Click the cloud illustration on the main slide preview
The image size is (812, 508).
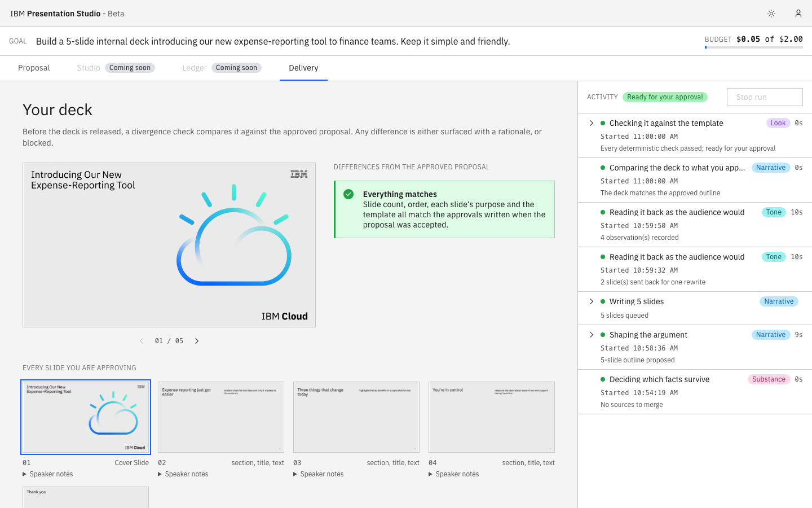click(x=233, y=235)
